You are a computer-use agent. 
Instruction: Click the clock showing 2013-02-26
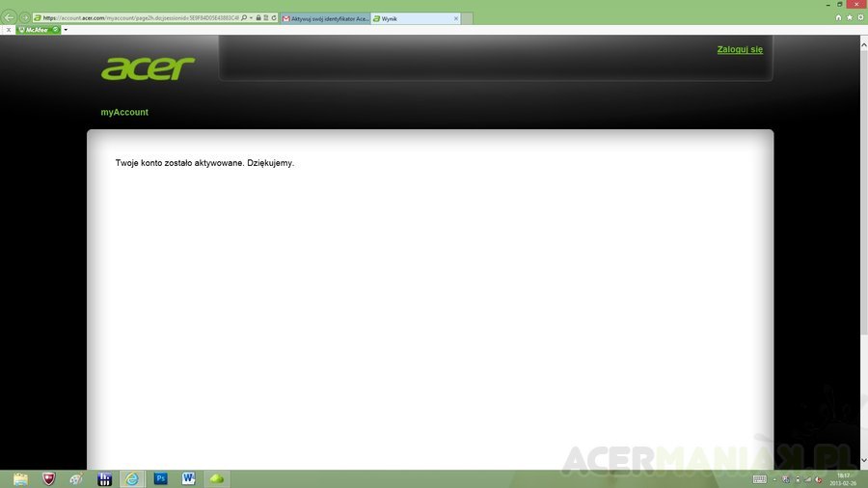coord(843,479)
